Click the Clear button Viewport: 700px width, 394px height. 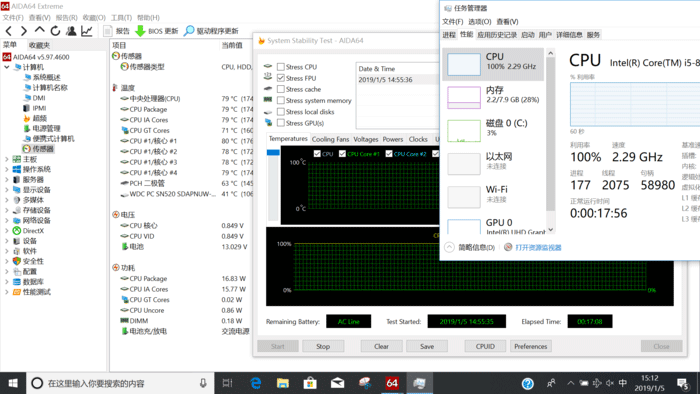coord(381,346)
